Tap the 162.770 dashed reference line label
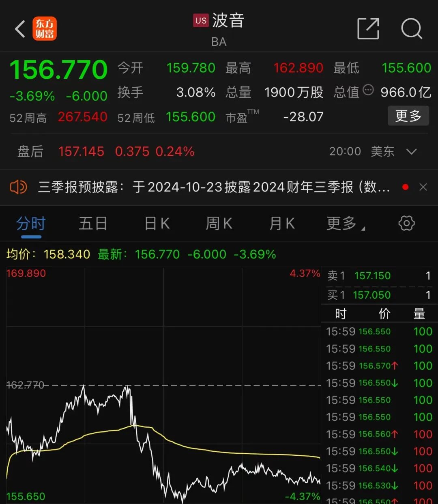Image resolution: width=438 pixels, height=504 pixels. point(26,385)
